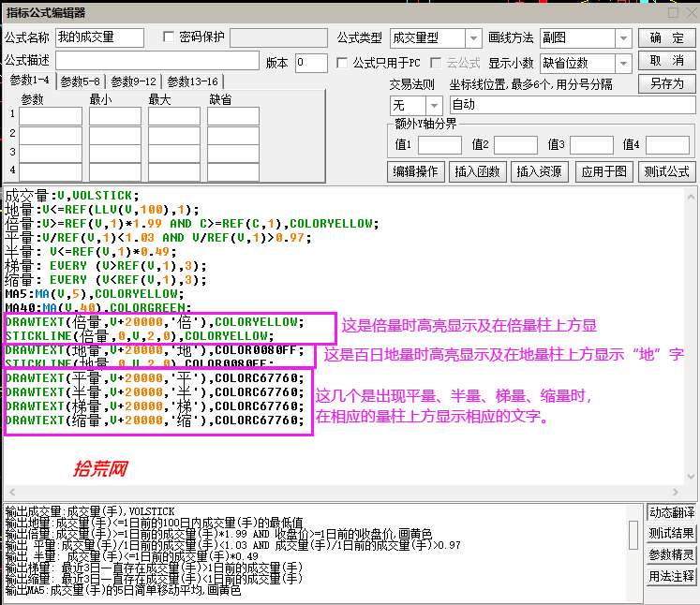Switch to the 参数1-4 tab

29,81
